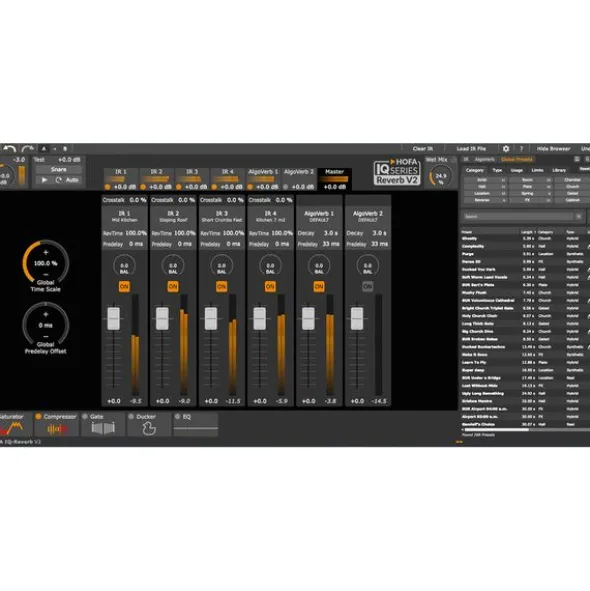Open IR 1 Mid Kitchen preset name

pos(124,220)
